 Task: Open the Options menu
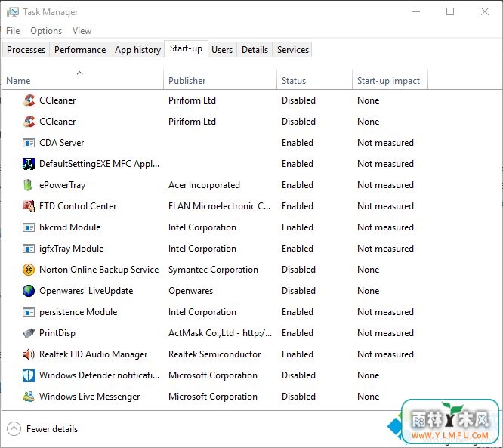[46, 31]
